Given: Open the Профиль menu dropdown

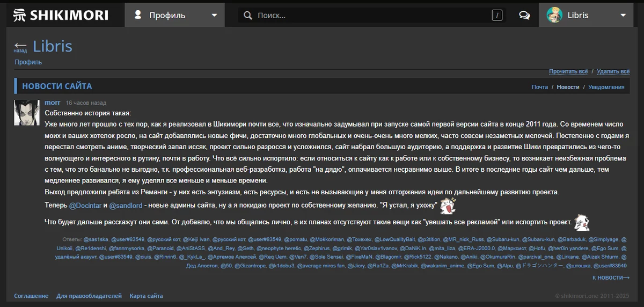Looking at the screenshot, I should pos(175,15).
